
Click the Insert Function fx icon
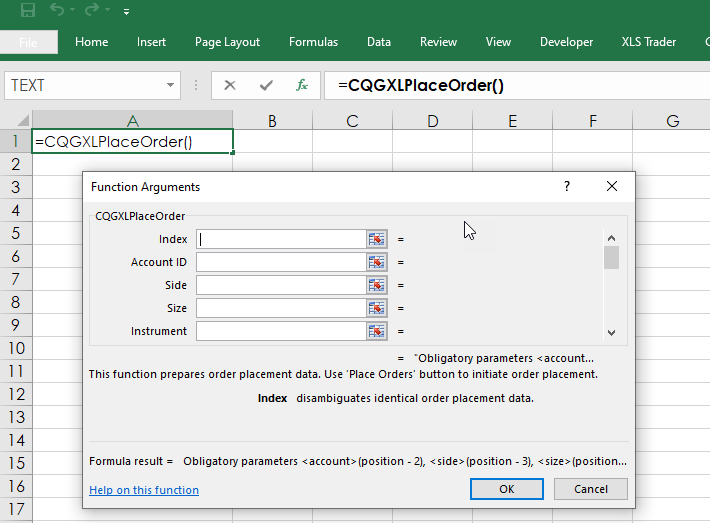(x=301, y=85)
